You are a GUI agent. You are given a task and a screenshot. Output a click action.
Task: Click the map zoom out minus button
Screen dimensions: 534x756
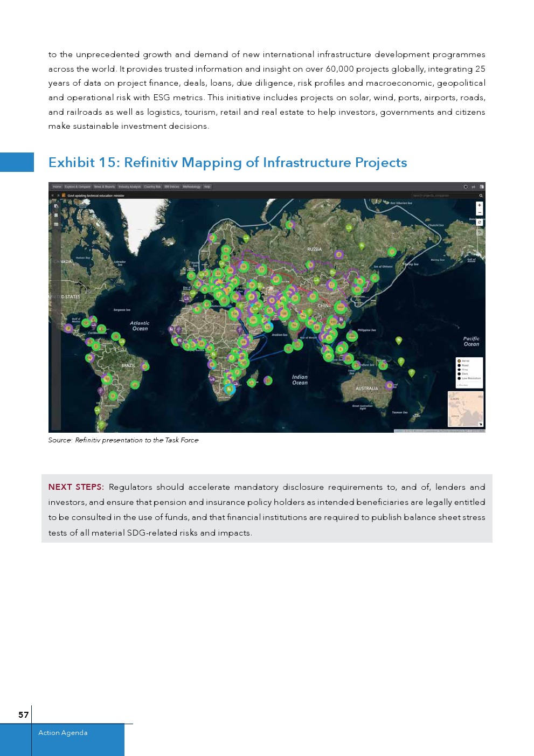(x=479, y=213)
